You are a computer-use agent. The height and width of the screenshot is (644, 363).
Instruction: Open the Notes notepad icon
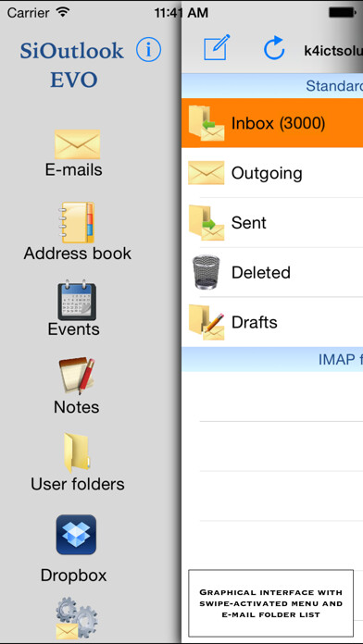(77, 376)
